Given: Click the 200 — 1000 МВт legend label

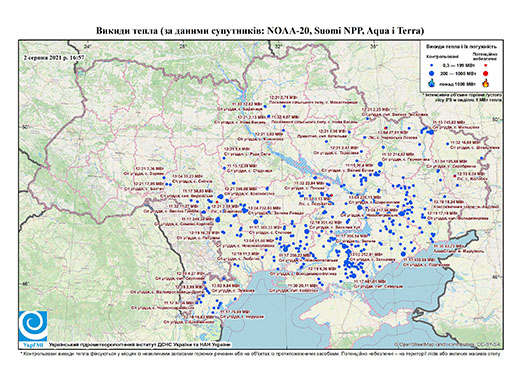Looking at the screenshot, I should click(459, 73).
